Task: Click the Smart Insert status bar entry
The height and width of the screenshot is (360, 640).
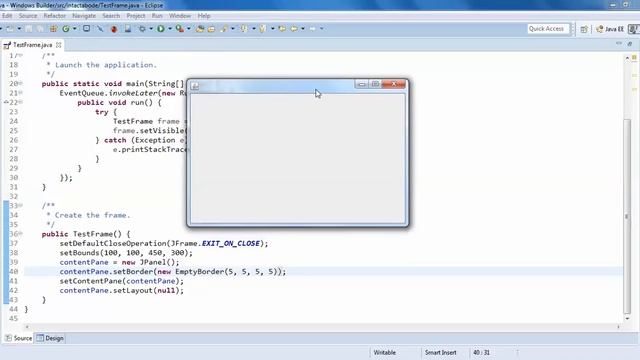Action: 440,352
